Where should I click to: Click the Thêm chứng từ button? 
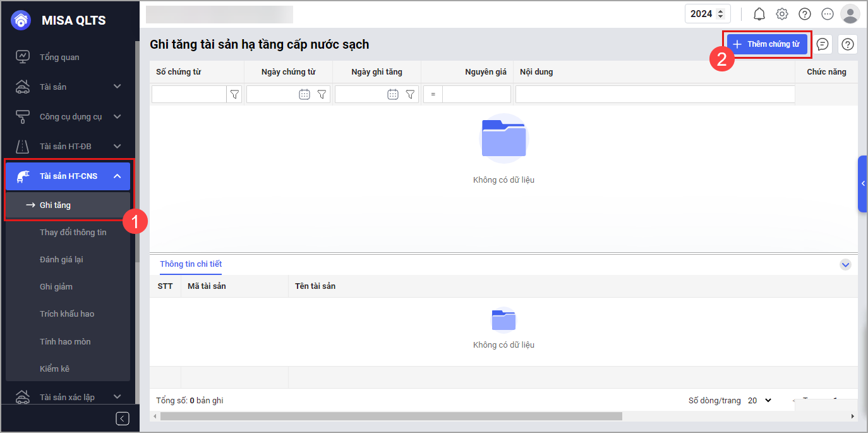767,44
